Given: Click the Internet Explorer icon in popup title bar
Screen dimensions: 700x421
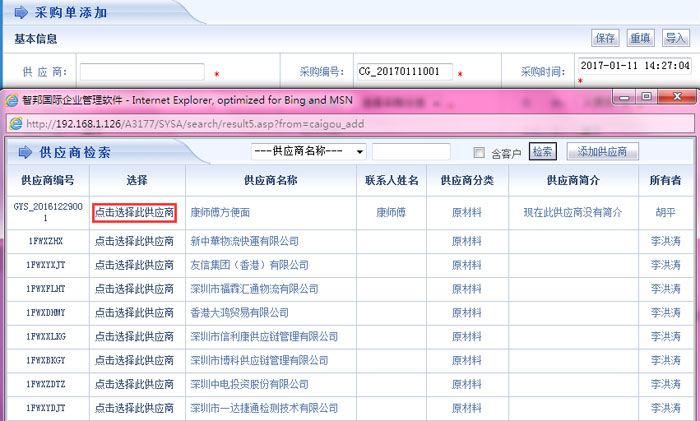Looking at the screenshot, I should pyautogui.click(x=12, y=100).
